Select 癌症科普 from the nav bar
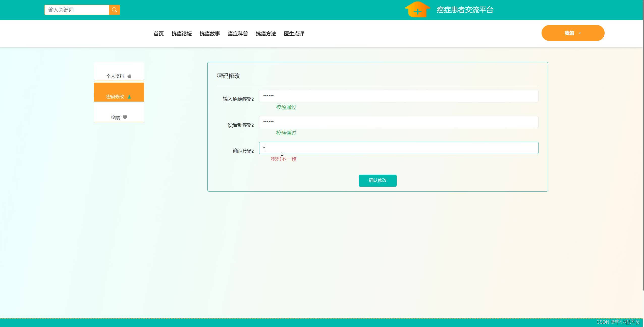 238,34
